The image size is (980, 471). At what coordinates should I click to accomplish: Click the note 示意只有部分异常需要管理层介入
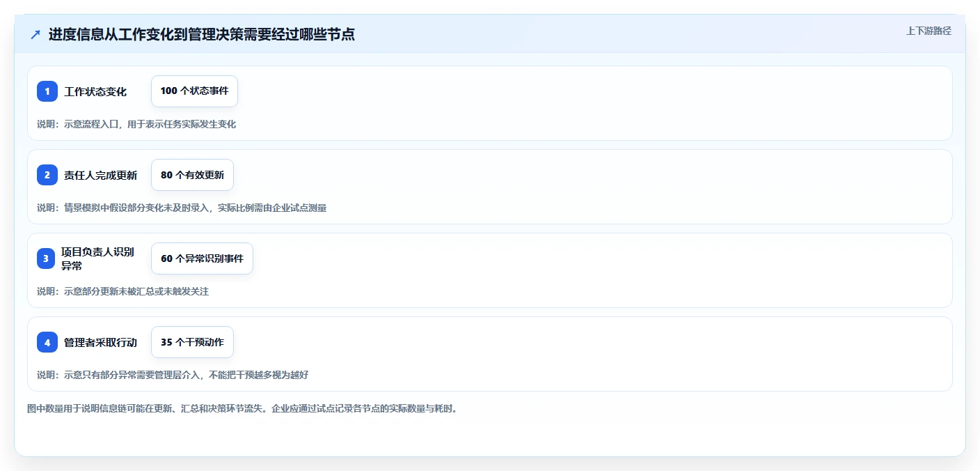coord(173,375)
